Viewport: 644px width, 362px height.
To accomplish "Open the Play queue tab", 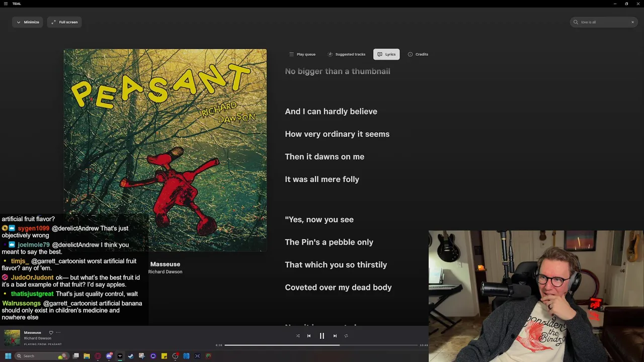I will tap(302, 54).
